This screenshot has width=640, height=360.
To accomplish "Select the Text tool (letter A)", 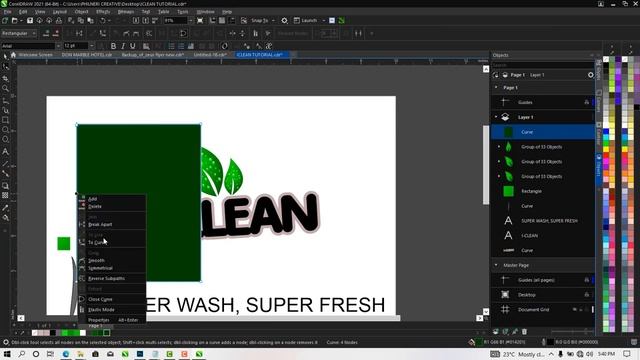I will tap(5, 152).
